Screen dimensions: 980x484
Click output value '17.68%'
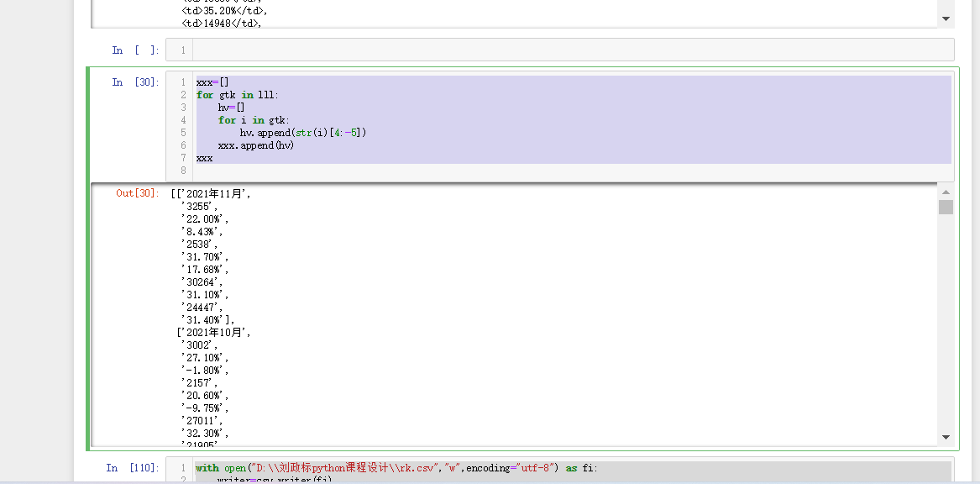coord(205,270)
